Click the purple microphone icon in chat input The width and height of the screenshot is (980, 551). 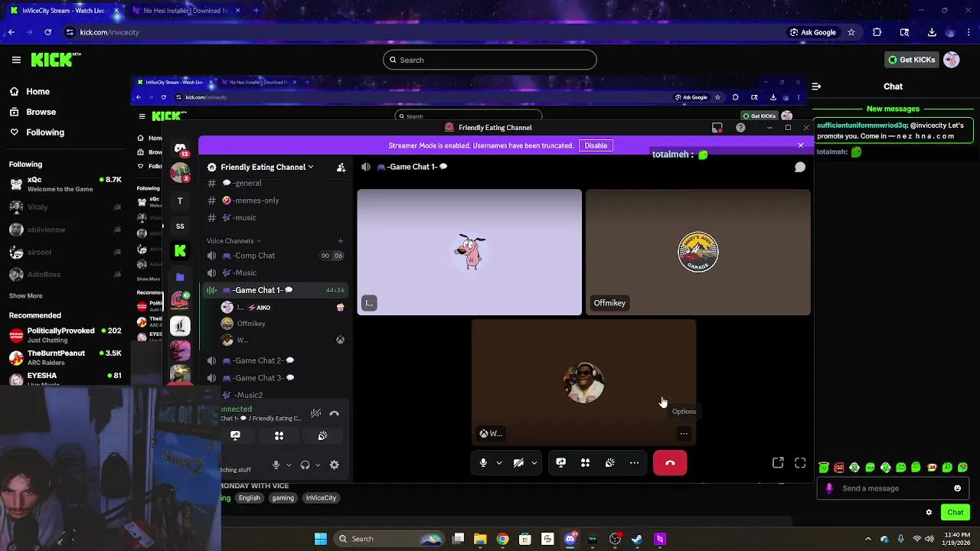[829, 488]
